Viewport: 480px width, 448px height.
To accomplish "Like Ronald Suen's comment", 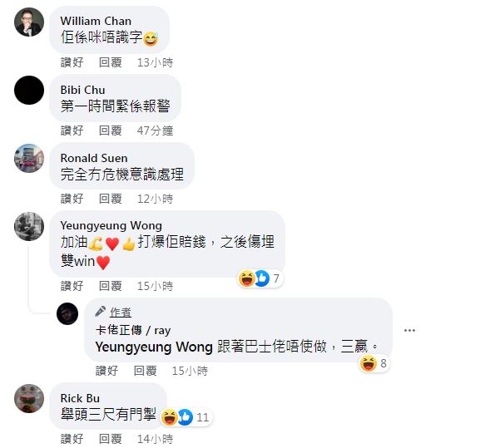I will [72, 199].
